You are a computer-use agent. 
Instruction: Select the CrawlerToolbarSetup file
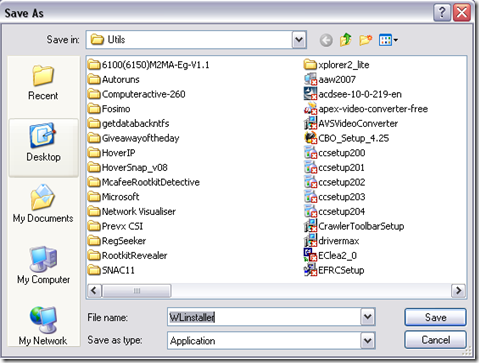pyautogui.click(x=354, y=226)
